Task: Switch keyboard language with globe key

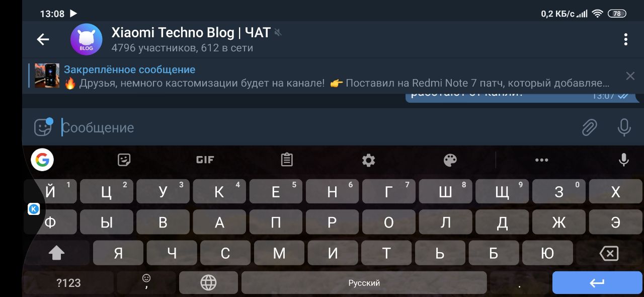Action: (208, 283)
